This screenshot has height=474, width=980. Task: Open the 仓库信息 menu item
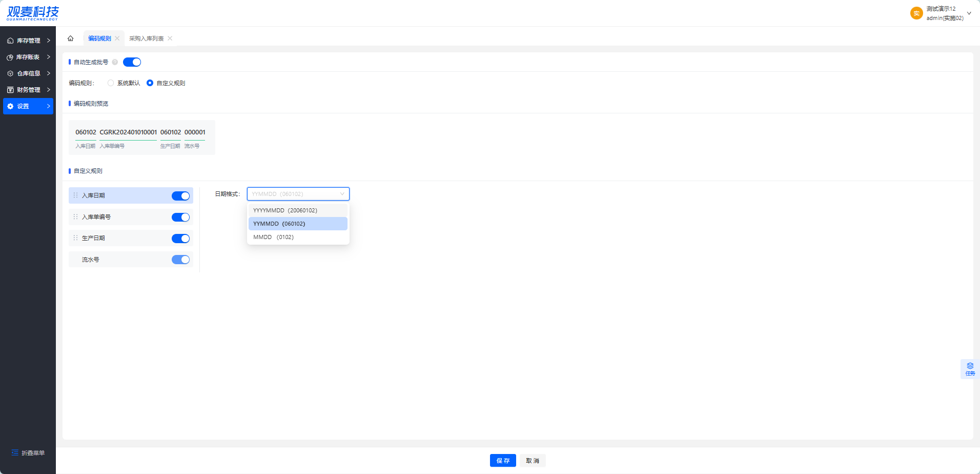coord(28,73)
